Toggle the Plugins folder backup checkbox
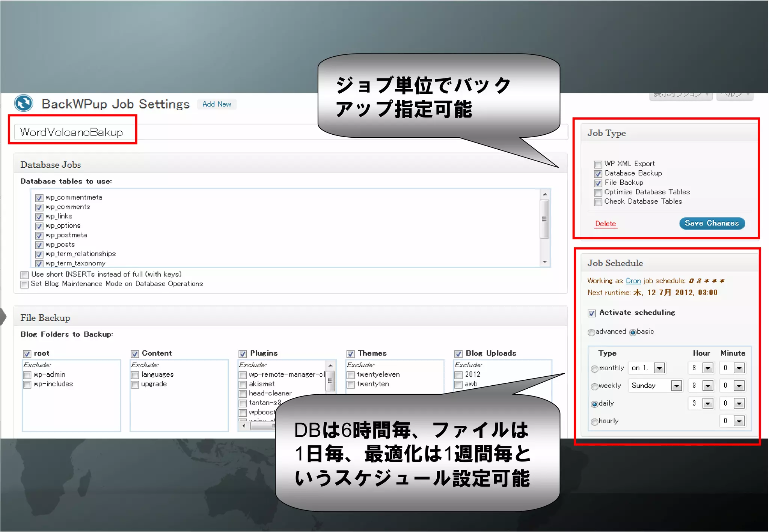 (x=243, y=353)
